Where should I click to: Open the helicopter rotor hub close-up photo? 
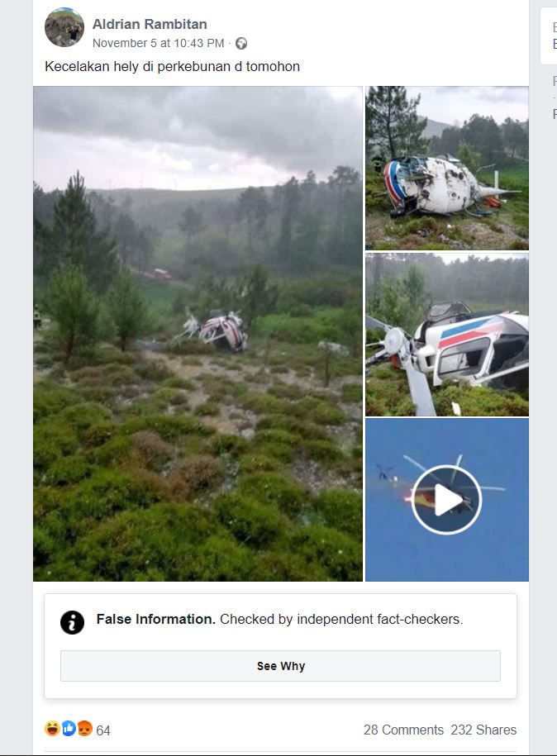(x=446, y=335)
